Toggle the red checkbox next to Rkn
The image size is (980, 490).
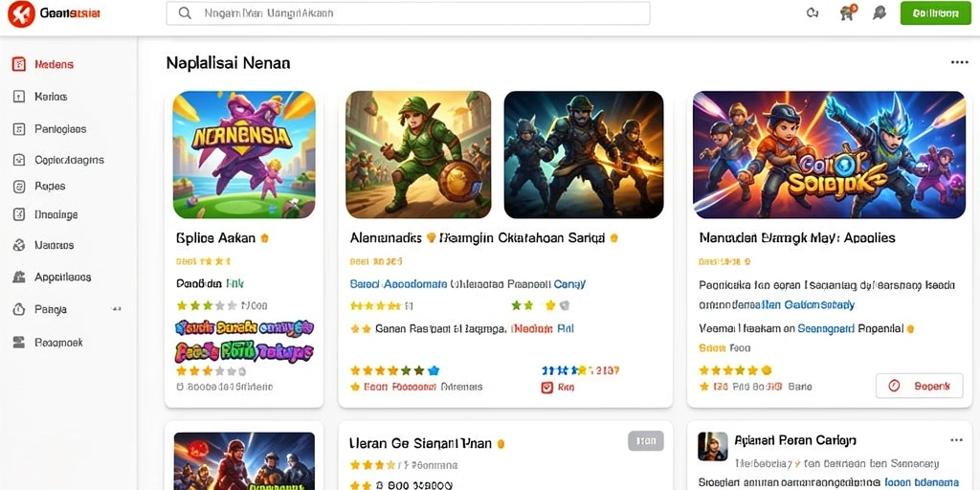(x=546, y=388)
